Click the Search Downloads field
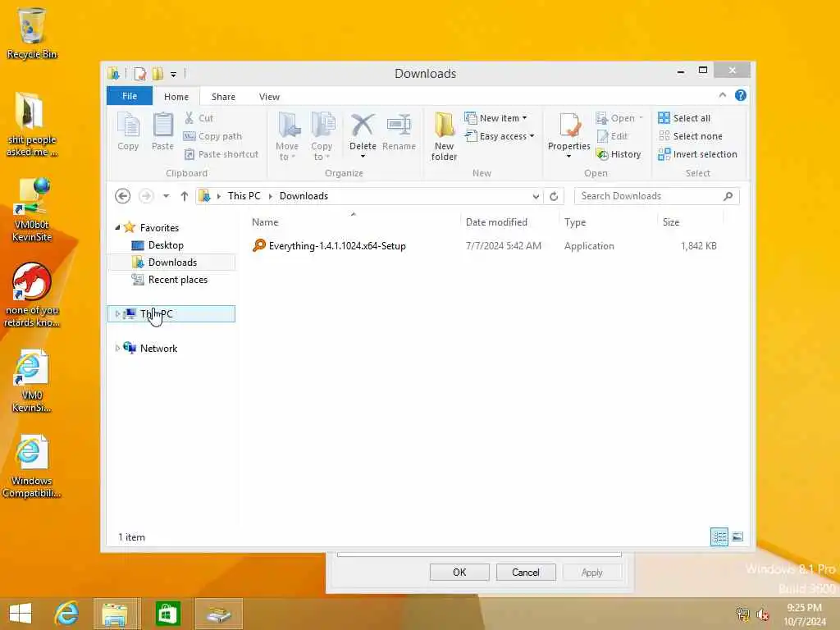840x630 pixels. click(656, 196)
